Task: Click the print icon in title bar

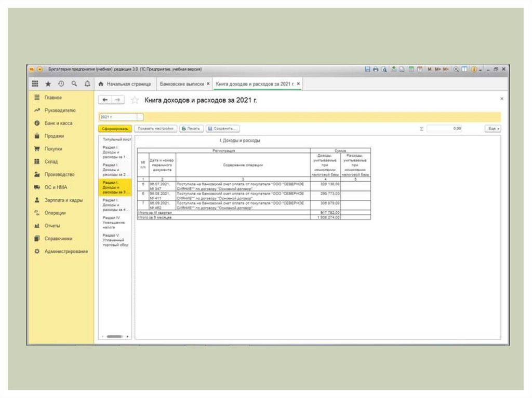Action: pyautogui.click(x=376, y=69)
